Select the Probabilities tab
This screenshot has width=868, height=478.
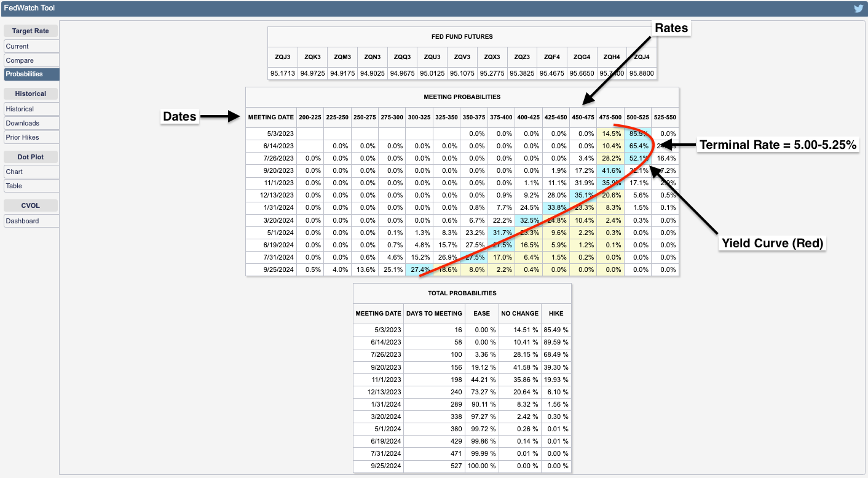(31, 74)
